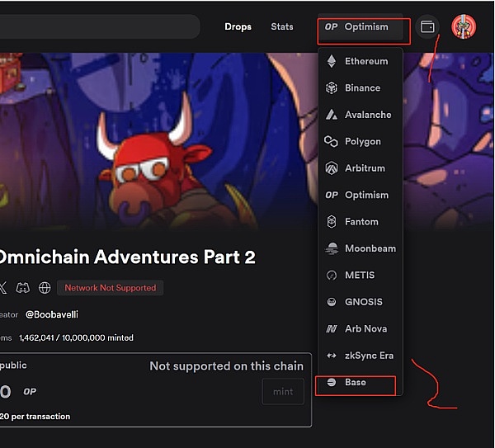The image size is (495, 448).
Task: Select GNOSIS from the network list
Action: coord(361,302)
